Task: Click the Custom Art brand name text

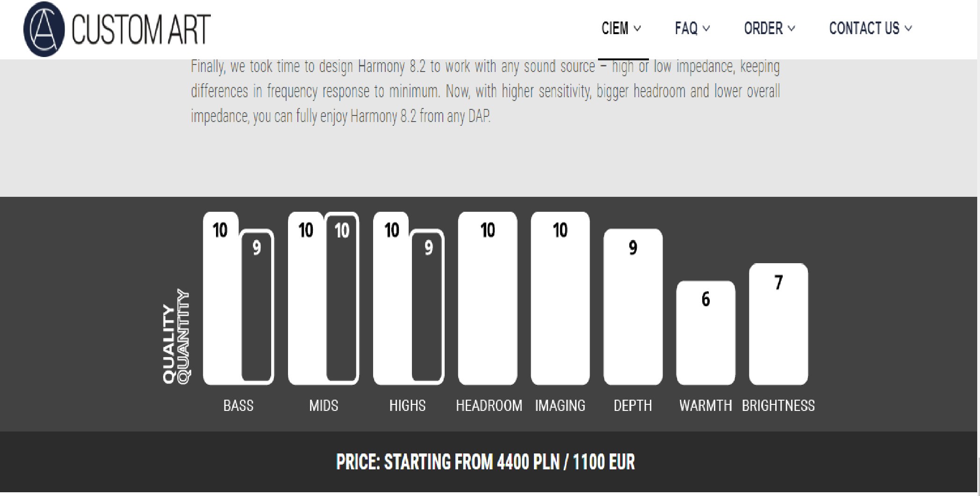Action: 141,30
